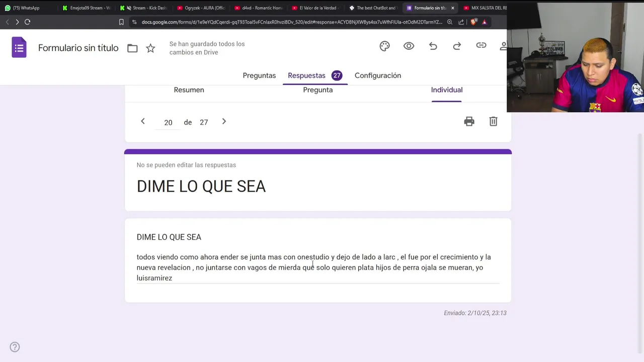Open the Google Forms home icon
Image resolution: width=644 pixels, height=362 pixels.
[19, 48]
